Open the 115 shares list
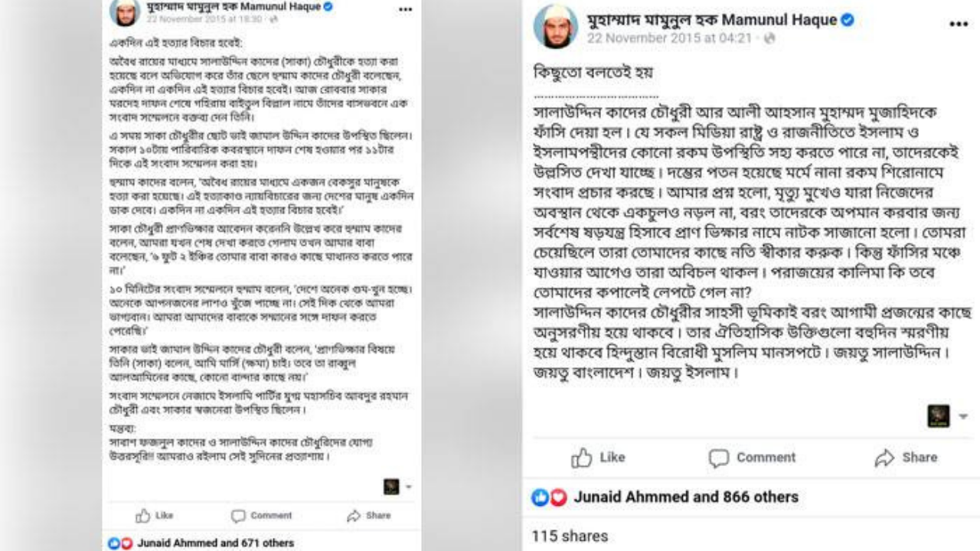Screen dimensions: 980x551 click(570, 536)
